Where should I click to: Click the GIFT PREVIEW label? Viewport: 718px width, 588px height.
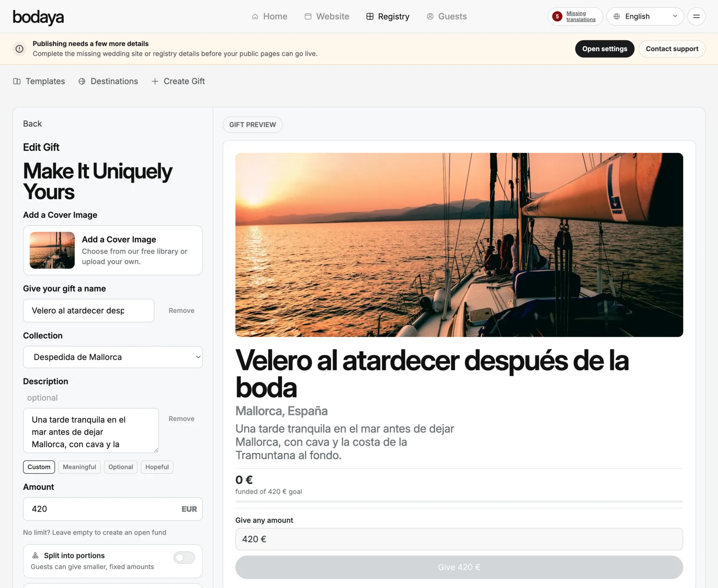(x=253, y=125)
